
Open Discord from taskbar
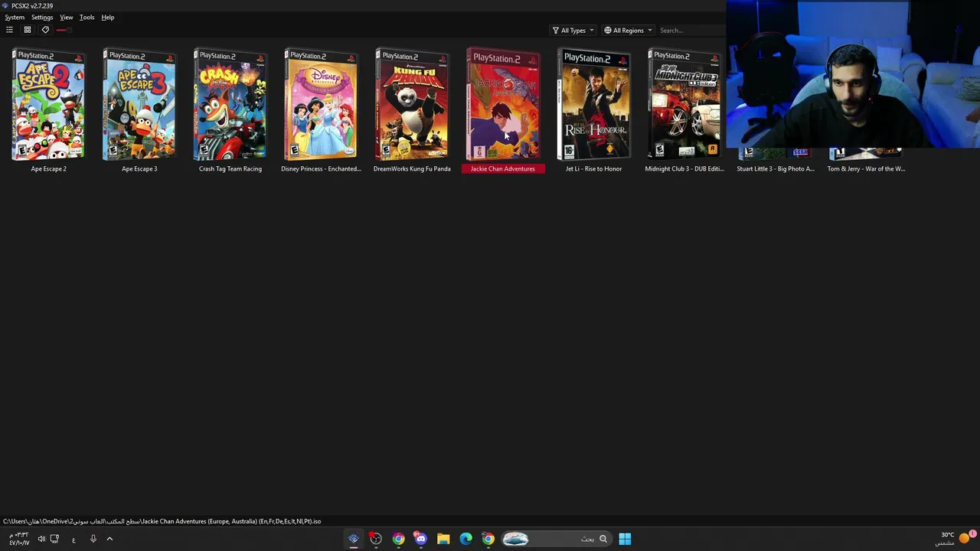point(420,539)
